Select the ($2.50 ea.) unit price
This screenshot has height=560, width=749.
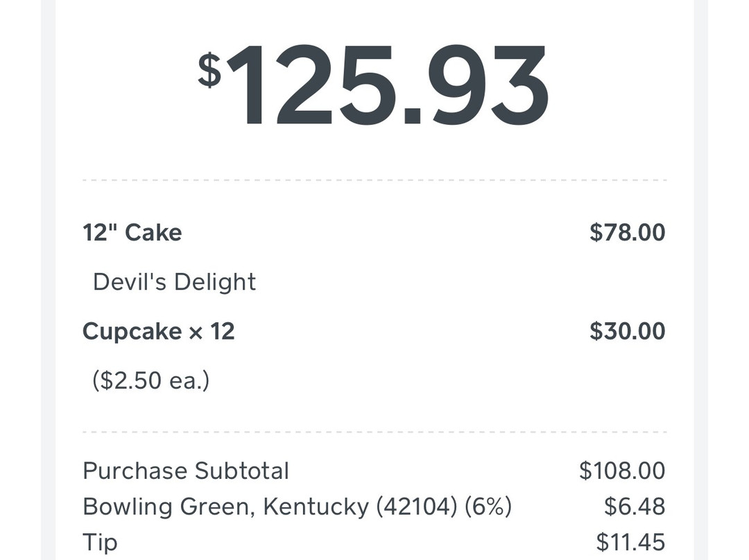point(151,381)
